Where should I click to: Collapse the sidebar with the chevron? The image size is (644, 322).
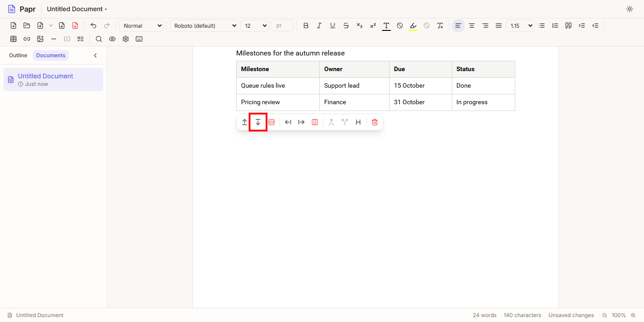pyautogui.click(x=95, y=55)
